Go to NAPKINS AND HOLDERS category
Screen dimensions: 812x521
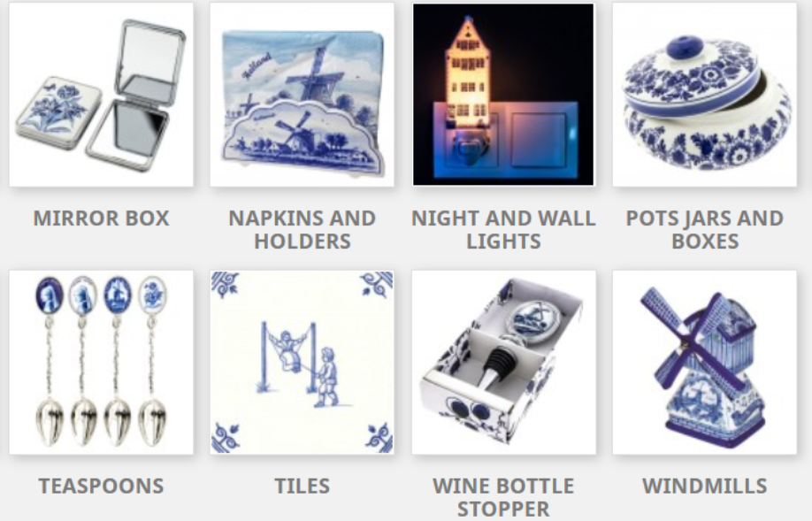pos(302,229)
